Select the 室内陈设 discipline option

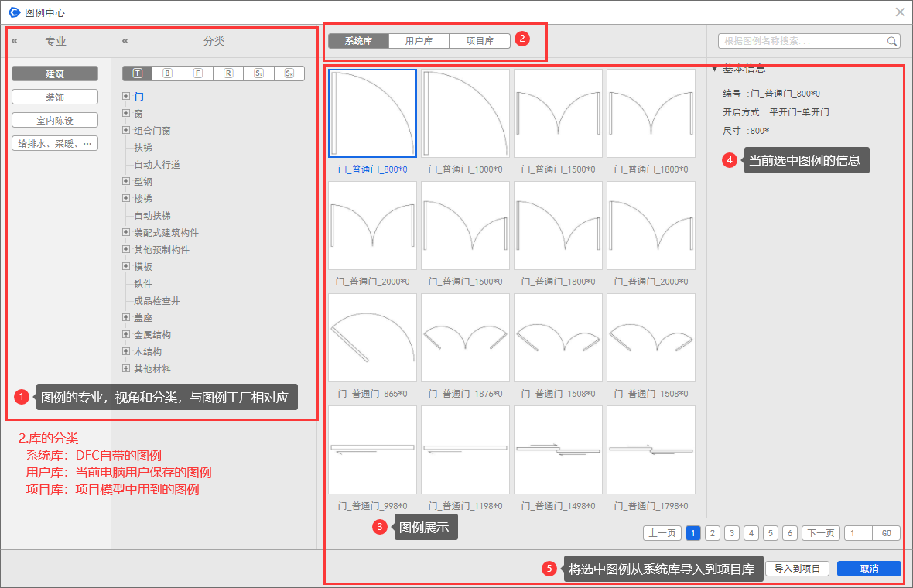[55, 120]
